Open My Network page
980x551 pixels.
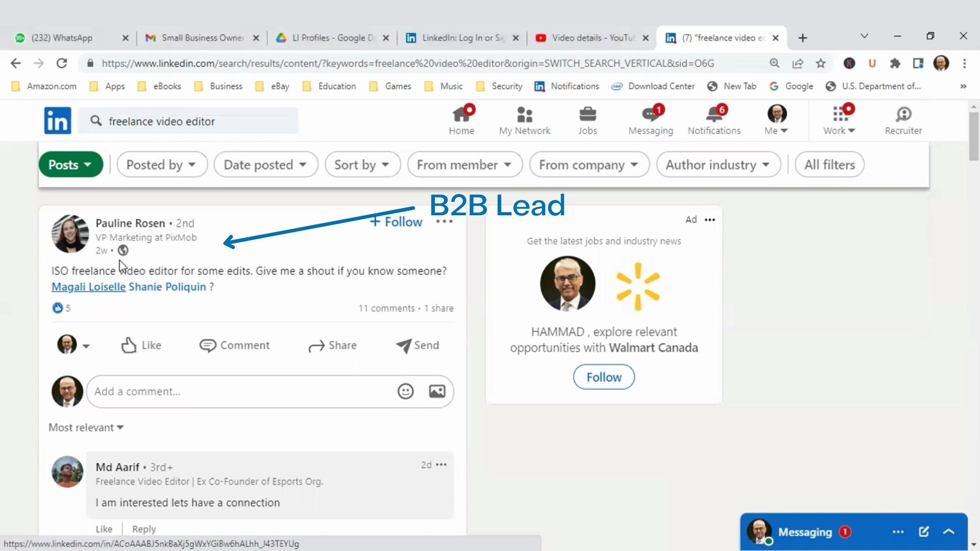point(525,120)
